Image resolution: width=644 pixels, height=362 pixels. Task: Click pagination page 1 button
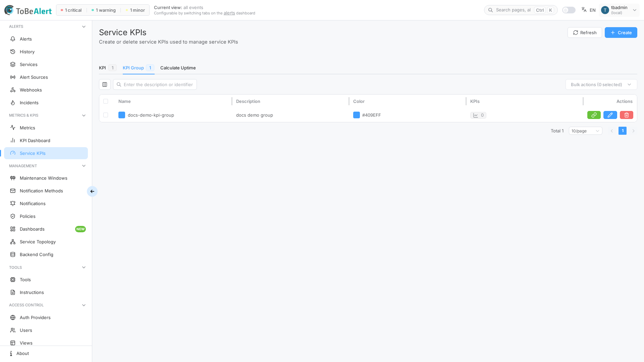[623, 131]
